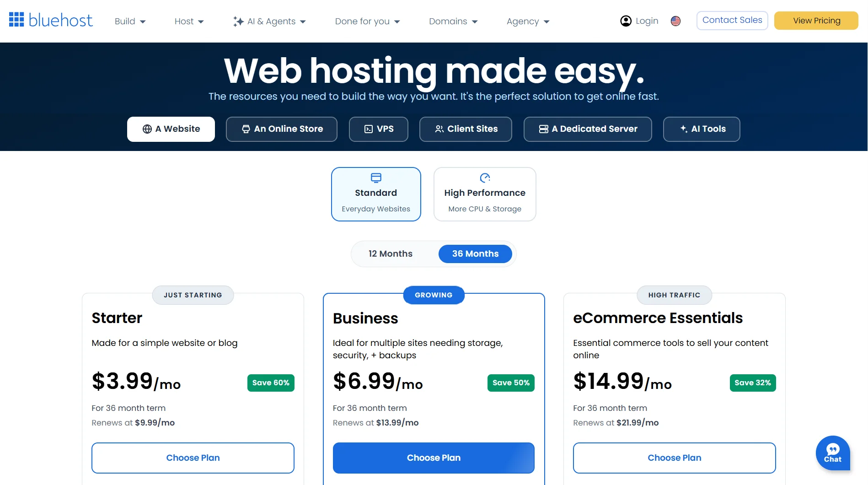This screenshot has width=868, height=485.
Task: Select the An Online Store tab
Action: 282,129
